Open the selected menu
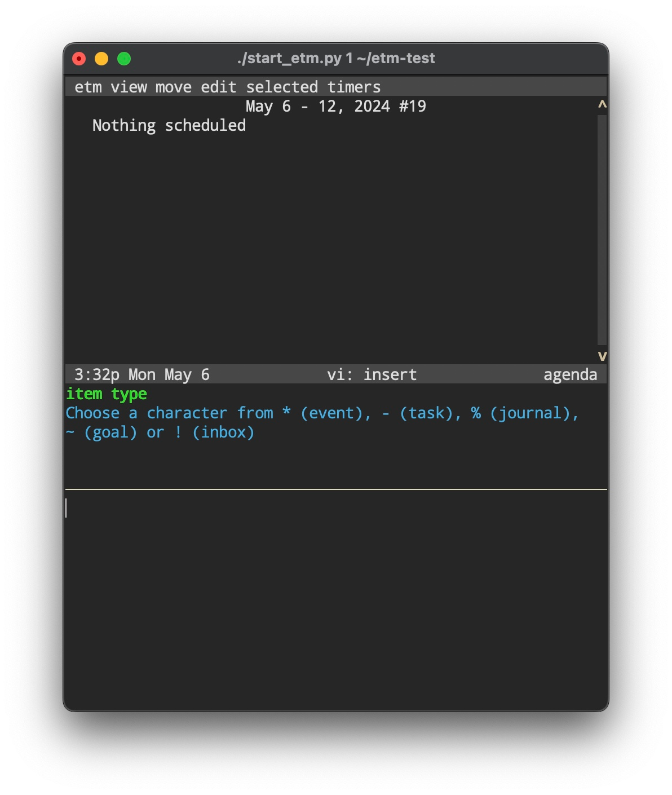Viewport: 672px width, 795px height. pyautogui.click(x=282, y=87)
